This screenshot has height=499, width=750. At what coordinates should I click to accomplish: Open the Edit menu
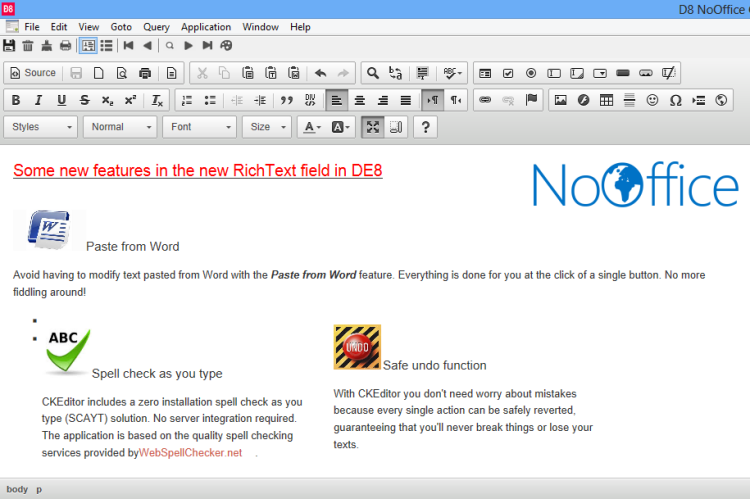click(59, 27)
